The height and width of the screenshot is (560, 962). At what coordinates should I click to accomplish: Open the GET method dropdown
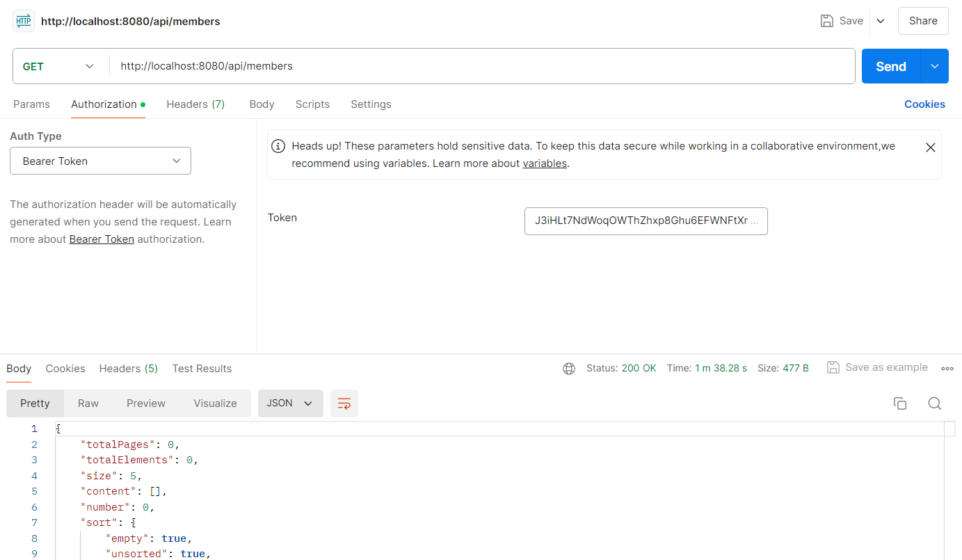point(60,66)
